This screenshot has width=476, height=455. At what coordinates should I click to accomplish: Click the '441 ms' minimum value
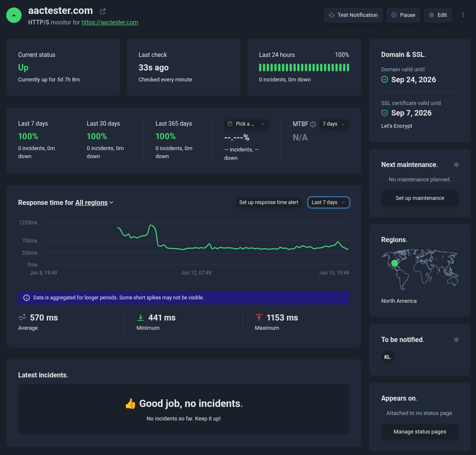[162, 318]
